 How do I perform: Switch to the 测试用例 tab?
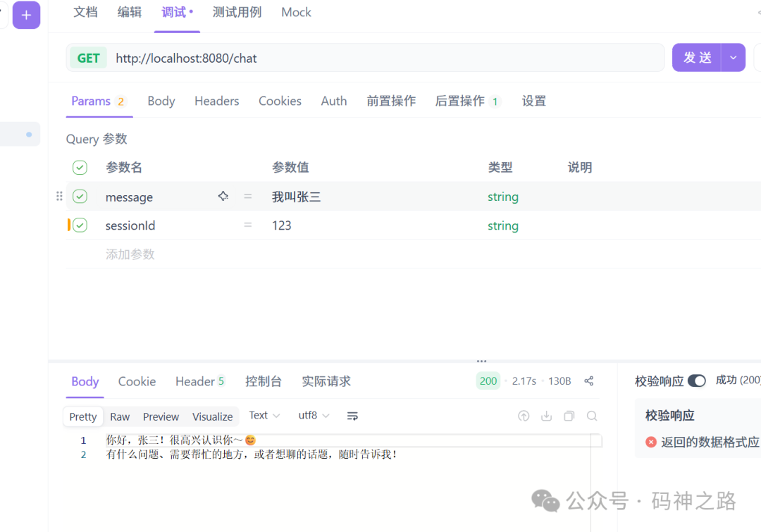pos(237,12)
